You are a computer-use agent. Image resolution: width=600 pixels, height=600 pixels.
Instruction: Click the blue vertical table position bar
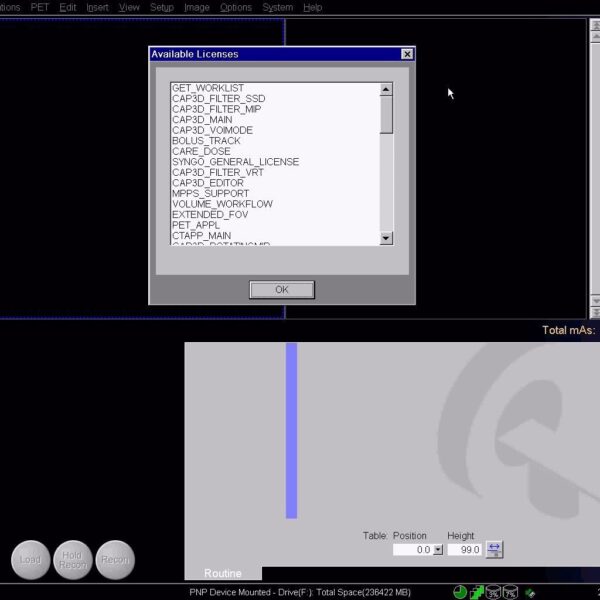click(x=291, y=430)
